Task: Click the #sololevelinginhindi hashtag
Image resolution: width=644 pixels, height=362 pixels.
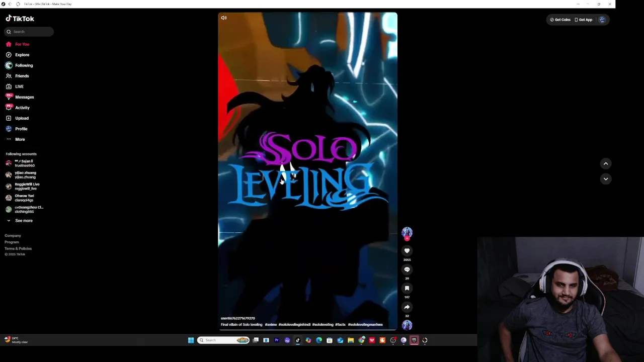Action: [294, 325]
